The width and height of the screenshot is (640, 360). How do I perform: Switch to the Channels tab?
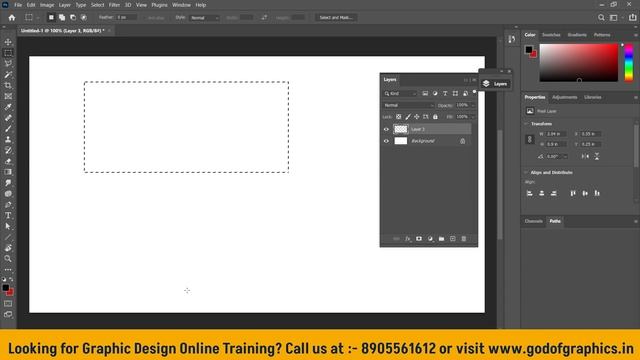pos(533,221)
